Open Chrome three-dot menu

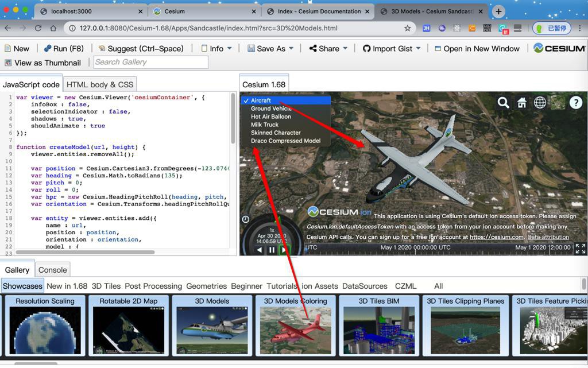click(580, 28)
